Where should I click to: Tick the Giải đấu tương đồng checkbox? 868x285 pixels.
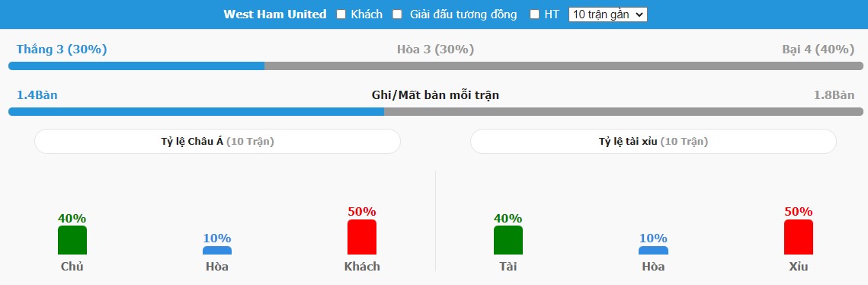[x=397, y=14]
